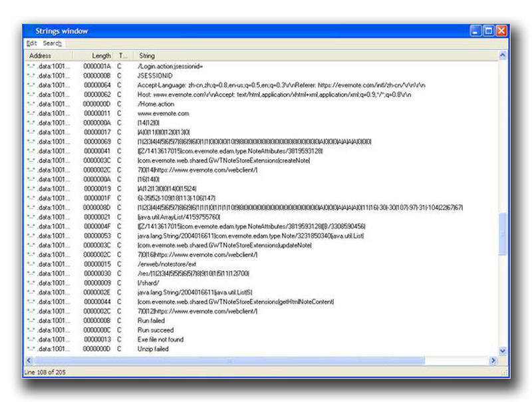
Task: Click the icon beside the /enweb/notestore/ext row
Action: pos(31,264)
